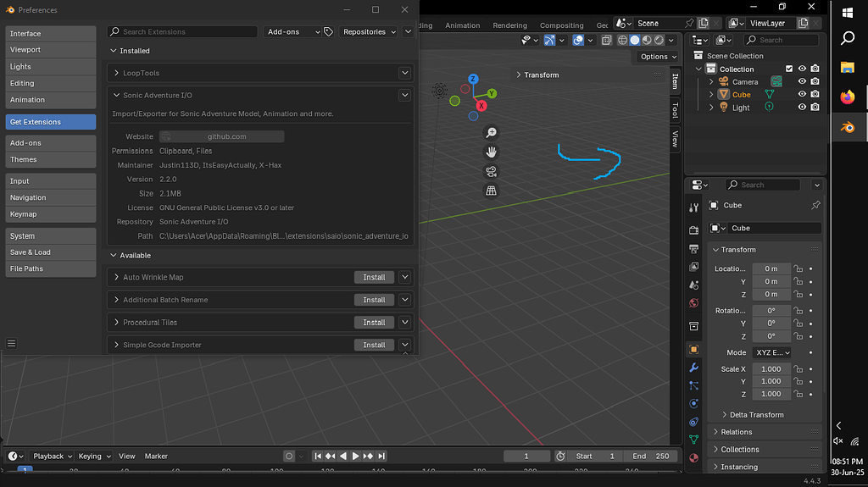This screenshot has width=868, height=487.
Task: Open the Scene properties tab icon
Action: [x=693, y=285]
